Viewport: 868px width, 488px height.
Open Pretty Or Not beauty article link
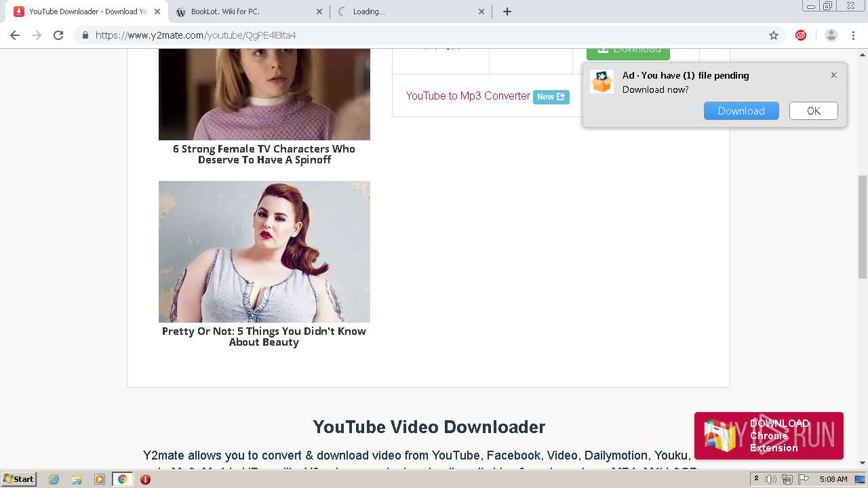pos(264,337)
